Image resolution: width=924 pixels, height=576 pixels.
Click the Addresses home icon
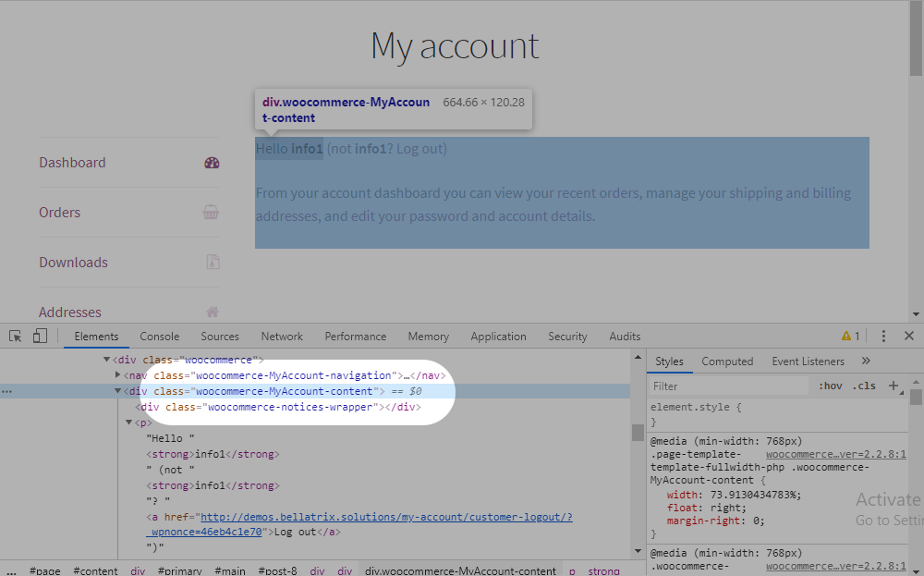point(213,312)
